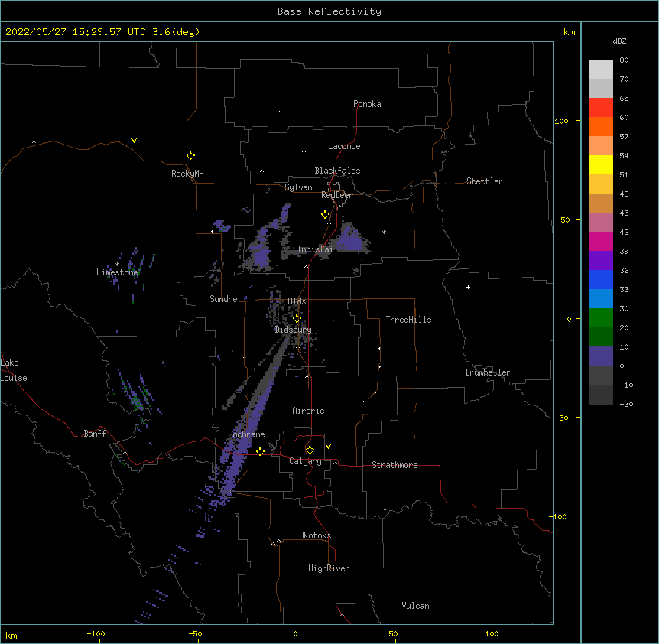
Task: Click the Base_Reflectivity title text
Action: pos(329,11)
